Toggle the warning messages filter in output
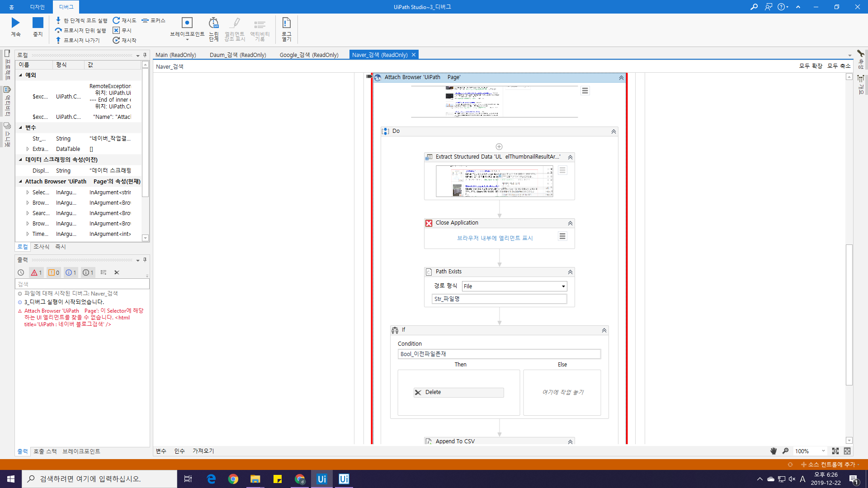 click(x=54, y=272)
